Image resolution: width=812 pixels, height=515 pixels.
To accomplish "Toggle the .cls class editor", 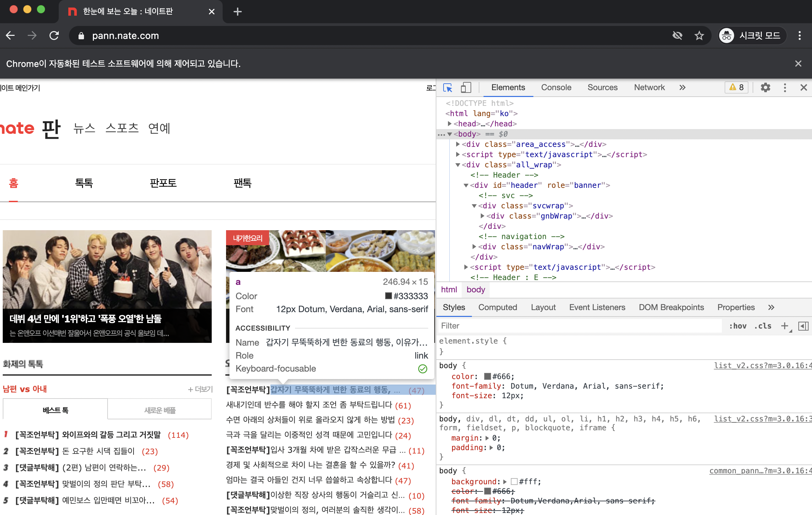I will (x=763, y=326).
